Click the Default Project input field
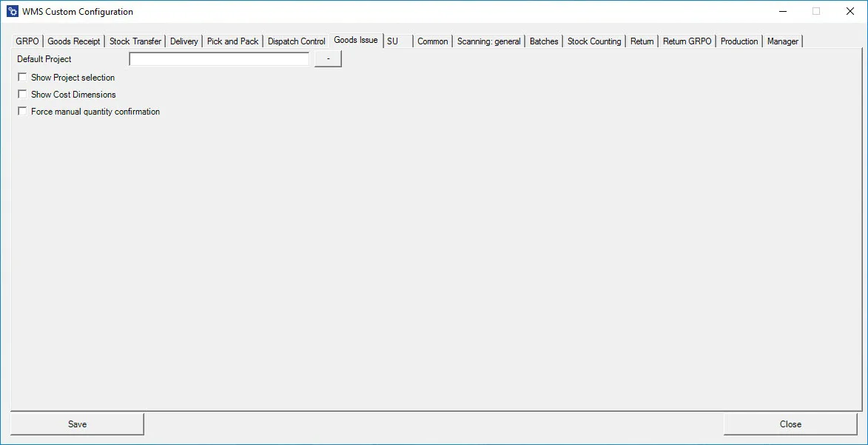This screenshot has width=868, height=445. coord(219,59)
